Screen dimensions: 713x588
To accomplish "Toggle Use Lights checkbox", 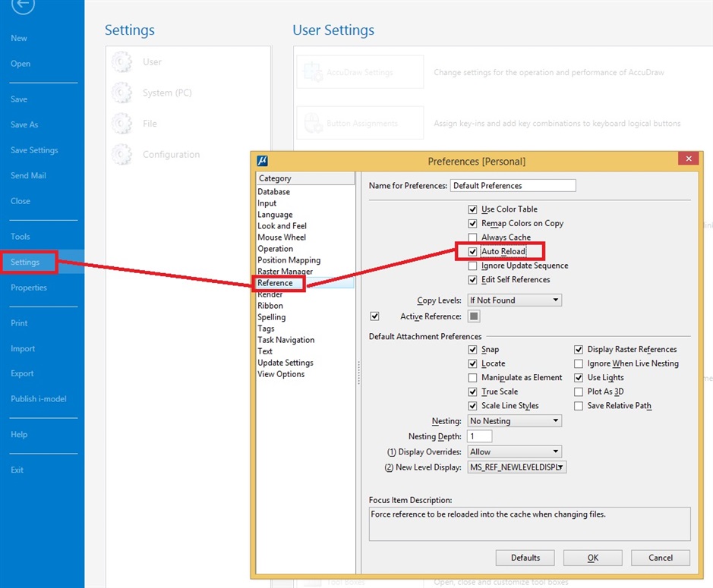I will (x=579, y=378).
